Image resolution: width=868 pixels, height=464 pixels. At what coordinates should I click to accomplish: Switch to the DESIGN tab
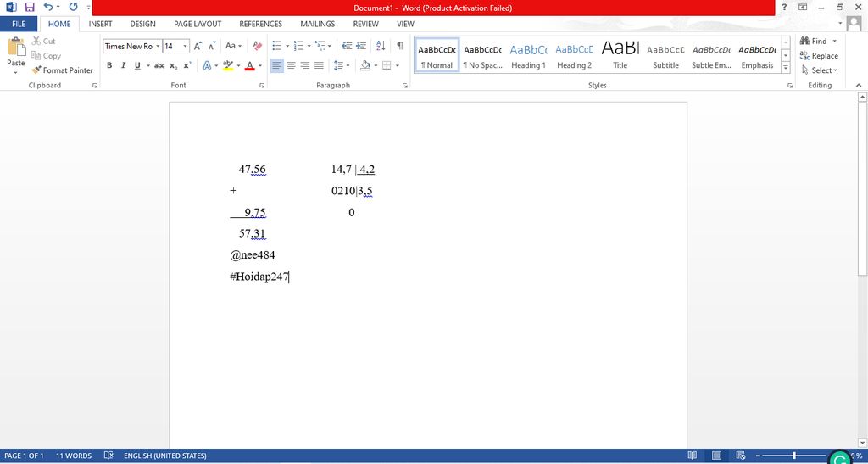pos(142,24)
